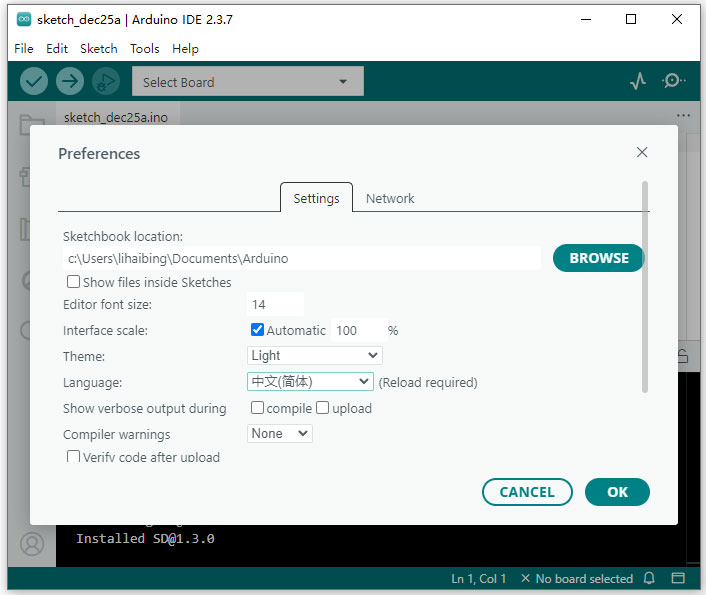
Task: Enable verbose output during upload
Action: (x=322, y=408)
